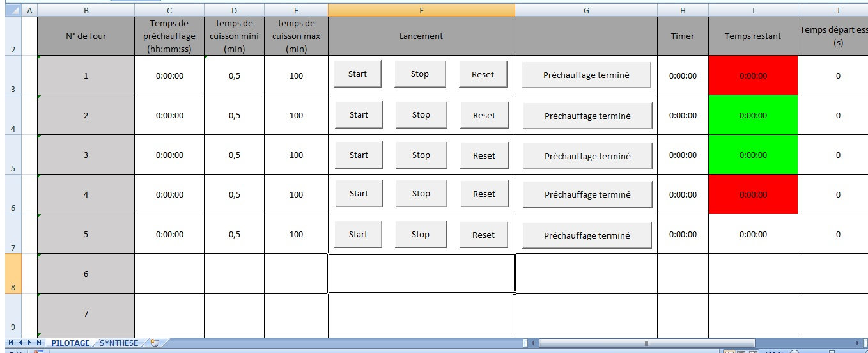Select the 'Timer' header cell
This screenshot has height=353, width=868.
click(x=683, y=36)
